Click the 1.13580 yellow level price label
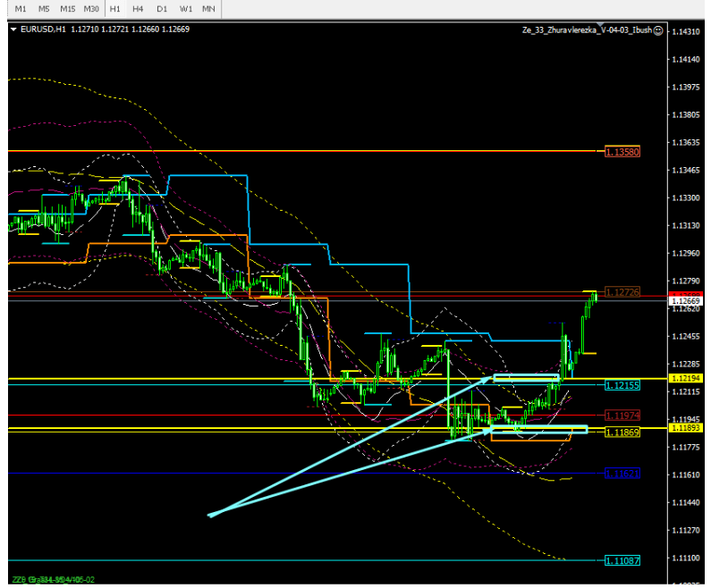The height and width of the screenshot is (588, 711). click(622, 152)
